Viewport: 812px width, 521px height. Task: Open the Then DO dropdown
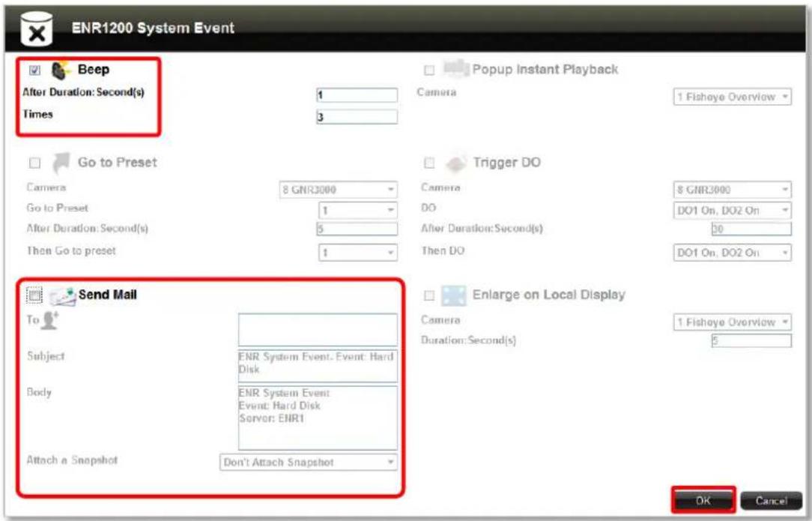tap(733, 253)
